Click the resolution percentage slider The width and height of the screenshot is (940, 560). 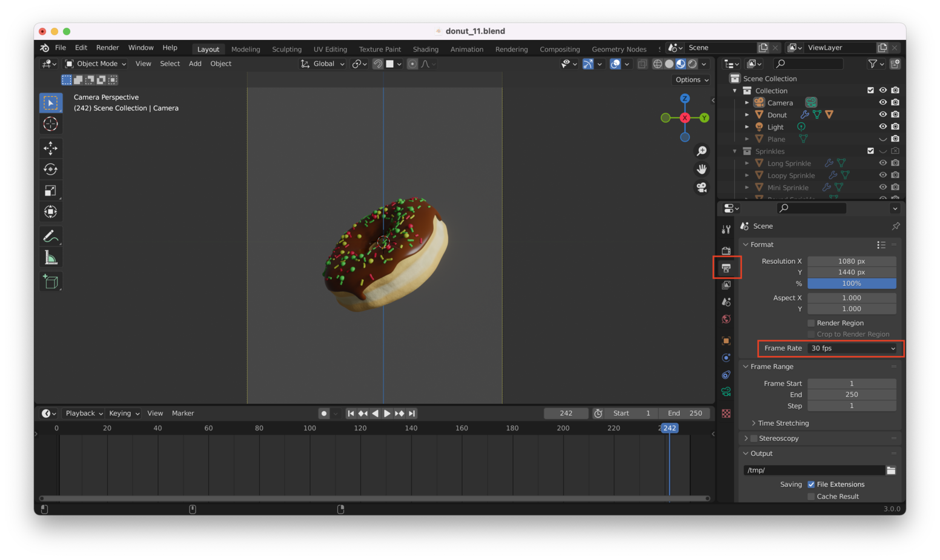coord(851,283)
